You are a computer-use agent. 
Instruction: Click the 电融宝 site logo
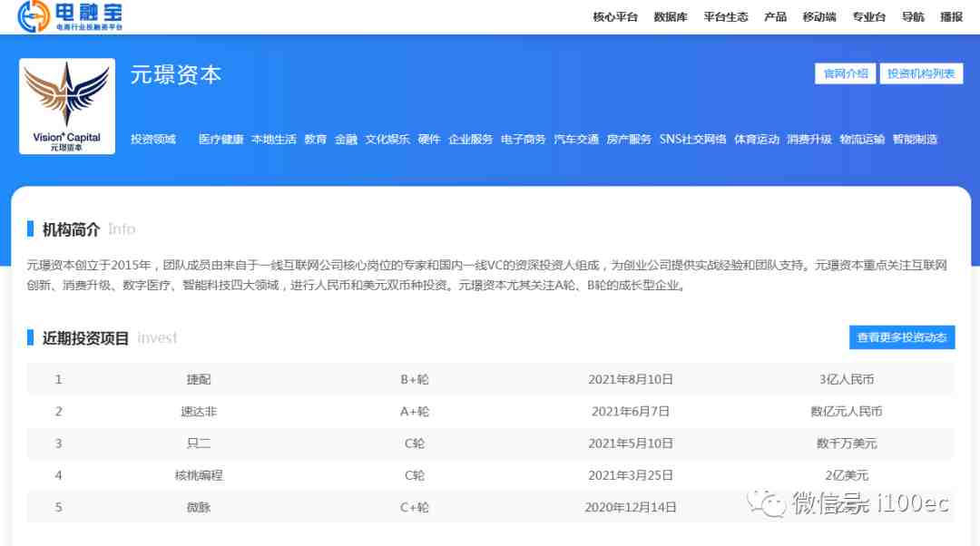pyautogui.click(x=69, y=16)
